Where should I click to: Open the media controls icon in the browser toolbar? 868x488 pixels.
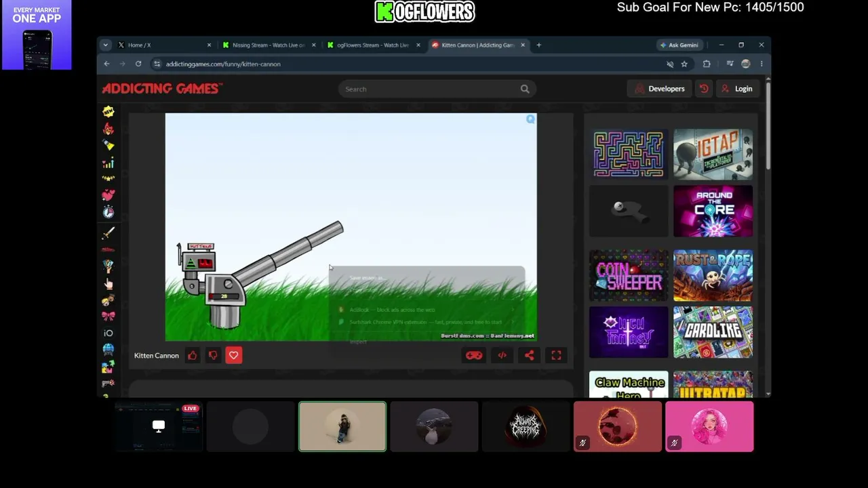pos(730,64)
